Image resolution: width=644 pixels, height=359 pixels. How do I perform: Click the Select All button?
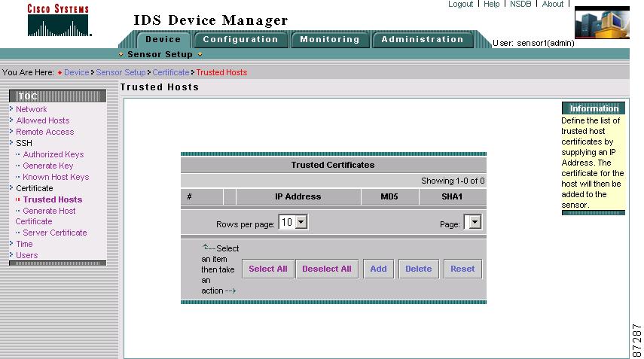point(268,269)
